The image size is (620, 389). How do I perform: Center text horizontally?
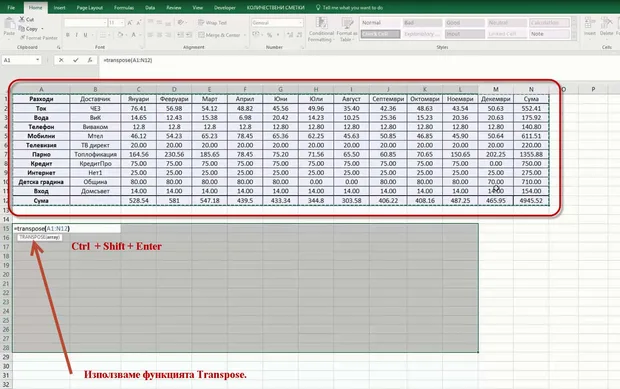159,35
